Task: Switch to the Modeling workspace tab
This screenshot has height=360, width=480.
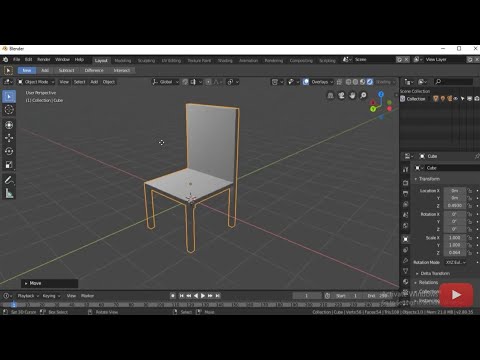Action: [123, 60]
